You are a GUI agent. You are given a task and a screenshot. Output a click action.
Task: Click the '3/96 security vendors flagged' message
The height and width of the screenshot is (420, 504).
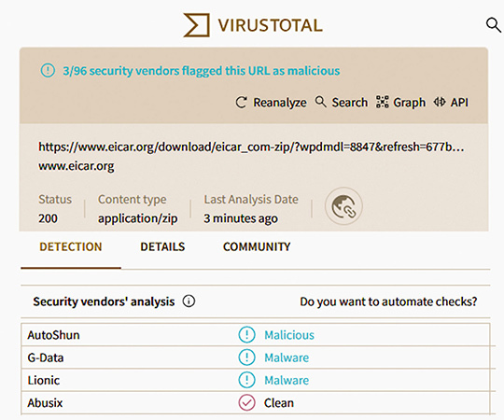tap(202, 71)
